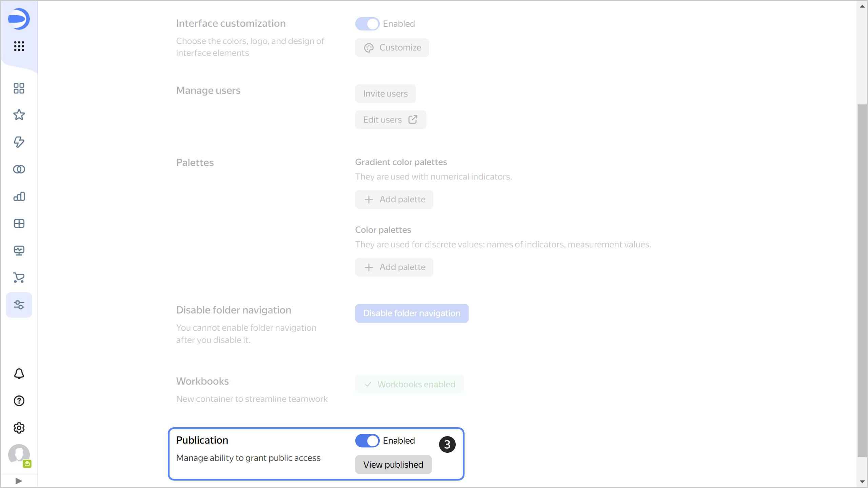Viewport: 868px width, 488px height.
Task: Open the all services grid icon
Action: [x=19, y=46]
